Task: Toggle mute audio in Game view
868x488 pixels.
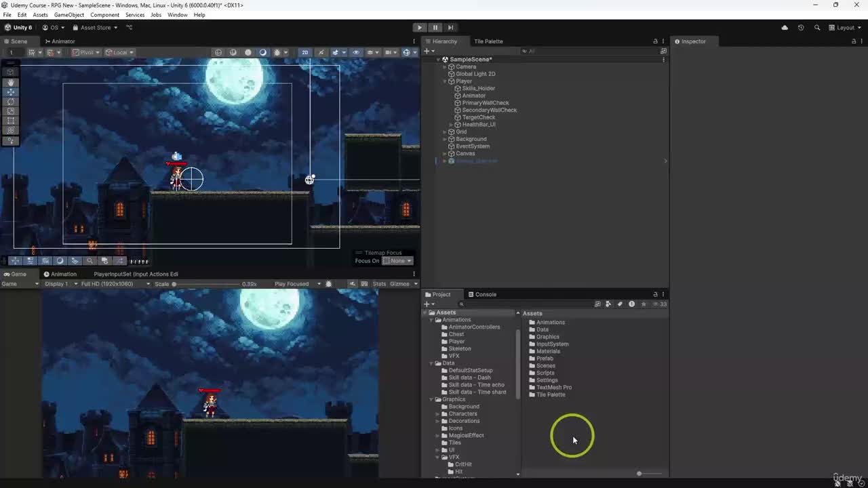Action: pyautogui.click(x=353, y=284)
